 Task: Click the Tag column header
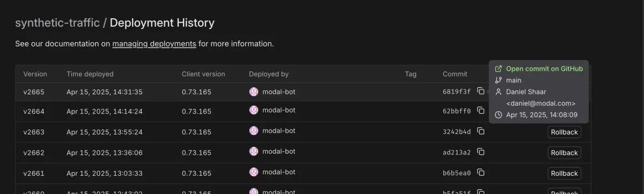tap(411, 74)
